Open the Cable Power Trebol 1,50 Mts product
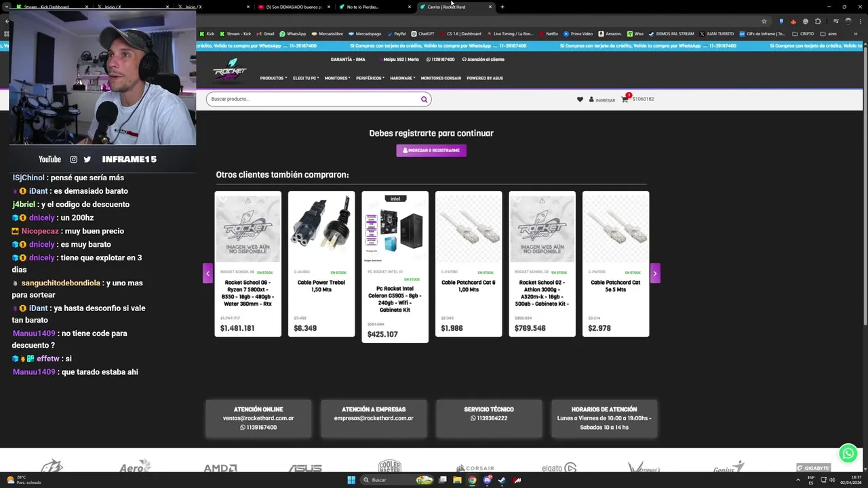The image size is (868, 488). 321,264
